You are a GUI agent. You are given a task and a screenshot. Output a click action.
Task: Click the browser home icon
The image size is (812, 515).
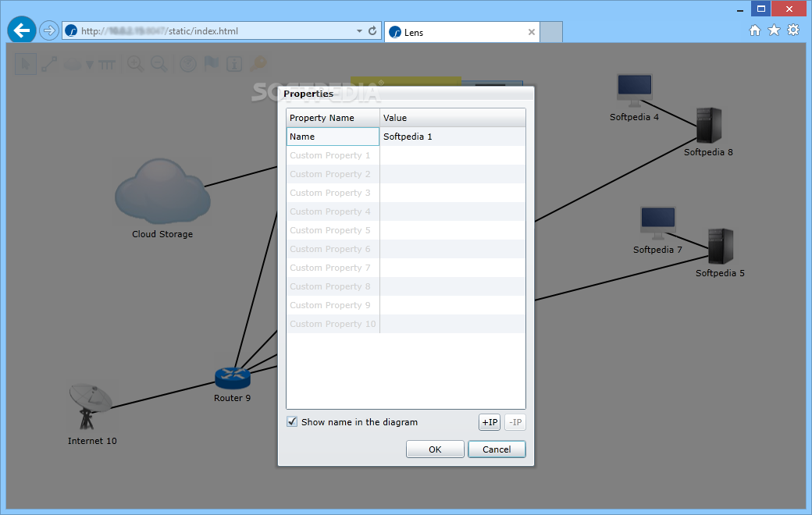click(755, 30)
